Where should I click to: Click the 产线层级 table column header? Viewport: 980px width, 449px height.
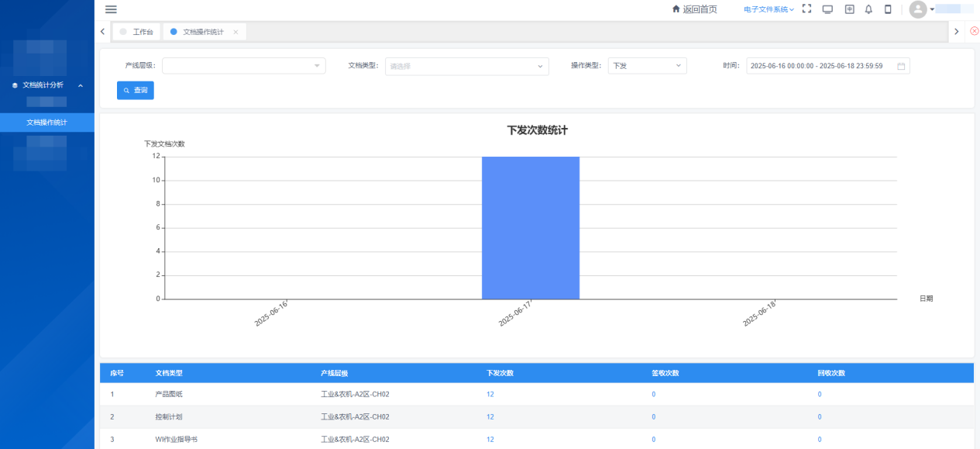tap(335, 373)
